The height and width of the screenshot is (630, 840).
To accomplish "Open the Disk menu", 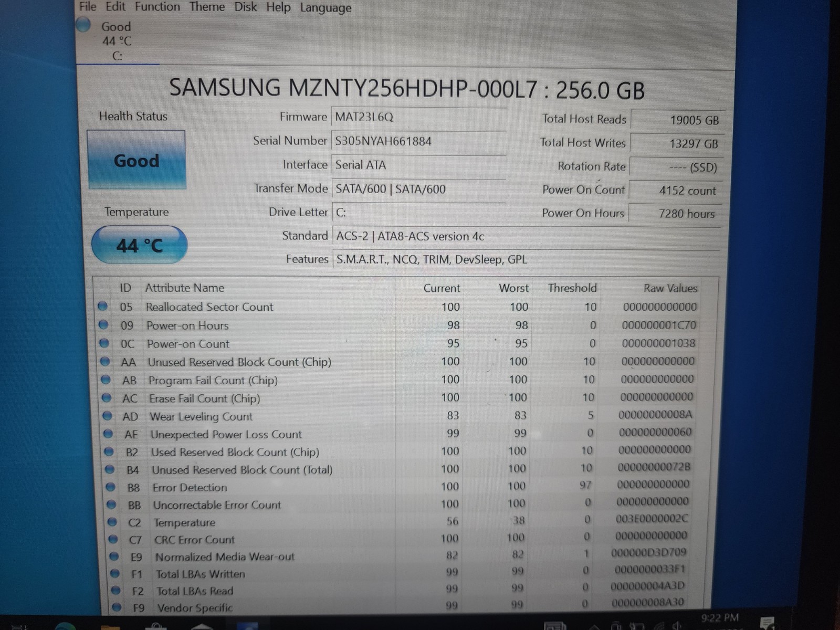I will point(245,7).
